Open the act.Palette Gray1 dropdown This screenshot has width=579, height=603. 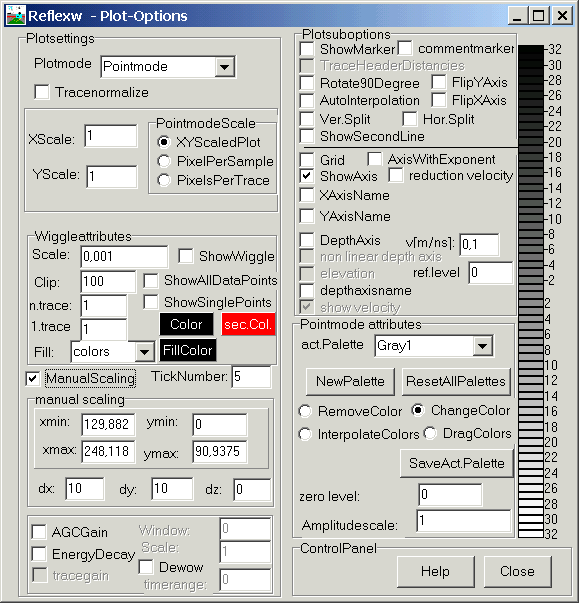pos(482,346)
